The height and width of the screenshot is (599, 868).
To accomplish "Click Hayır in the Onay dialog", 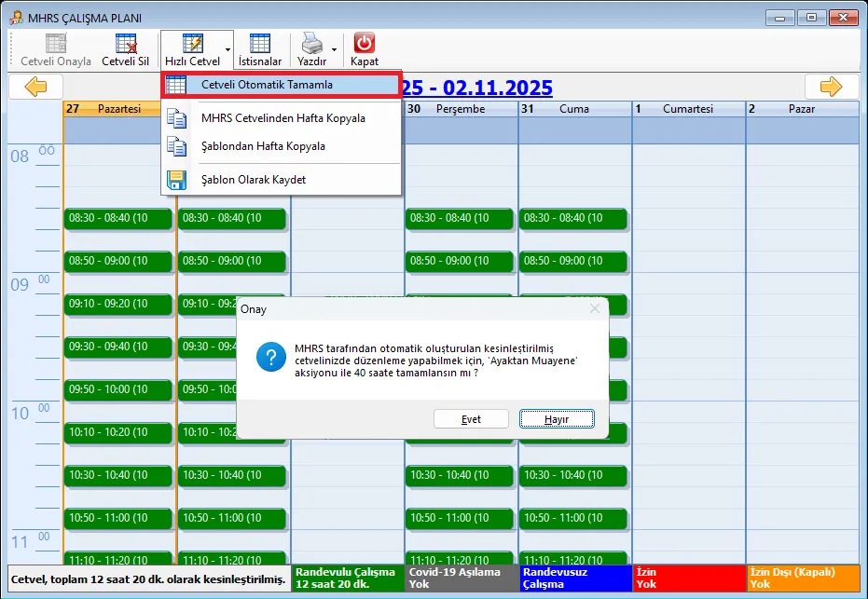I will [x=557, y=419].
